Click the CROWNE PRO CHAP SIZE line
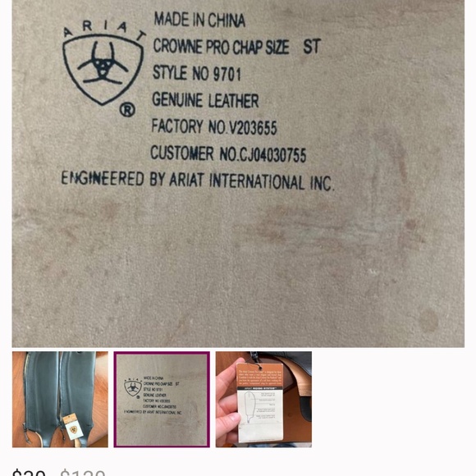 click(x=237, y=47)
